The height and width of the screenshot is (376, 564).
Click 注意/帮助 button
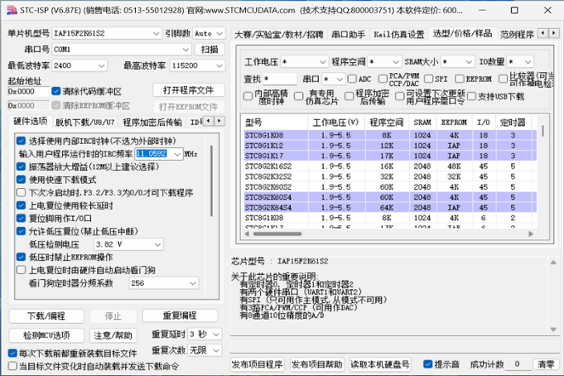pyautogui.click(x=113, y=335)
